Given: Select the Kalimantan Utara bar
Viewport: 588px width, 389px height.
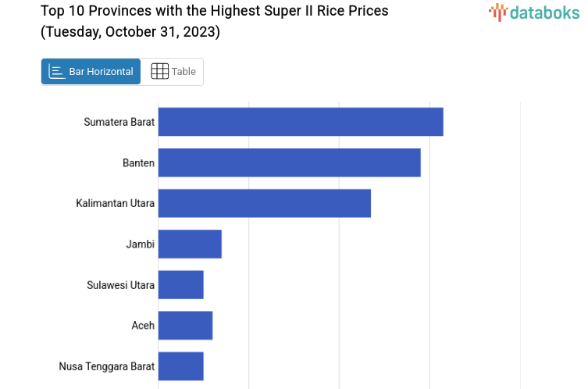Looking at the screenshot, I should [264, 203].
